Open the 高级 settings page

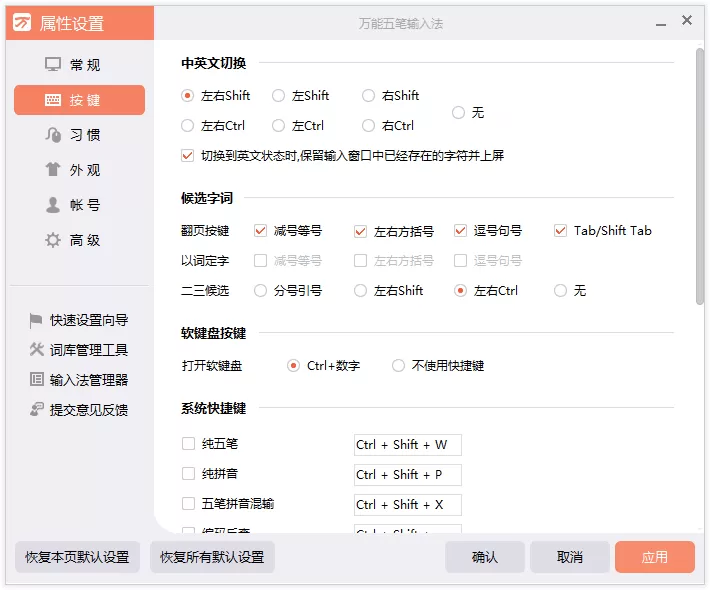pos(80,240)
